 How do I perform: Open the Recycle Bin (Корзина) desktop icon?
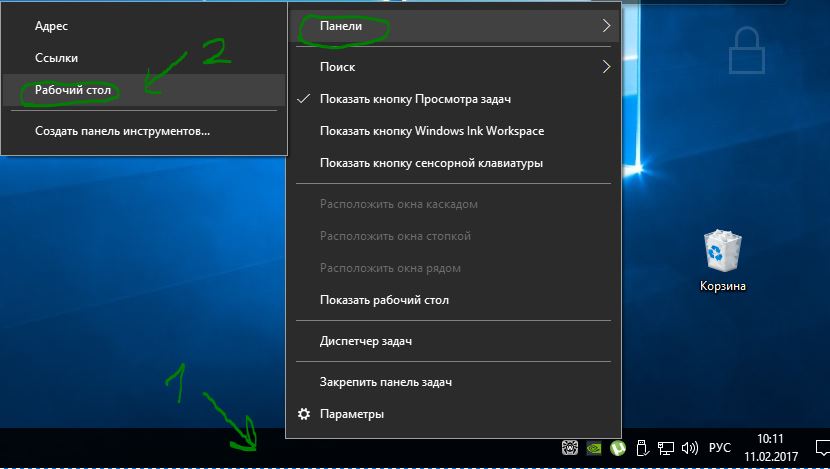723,259
